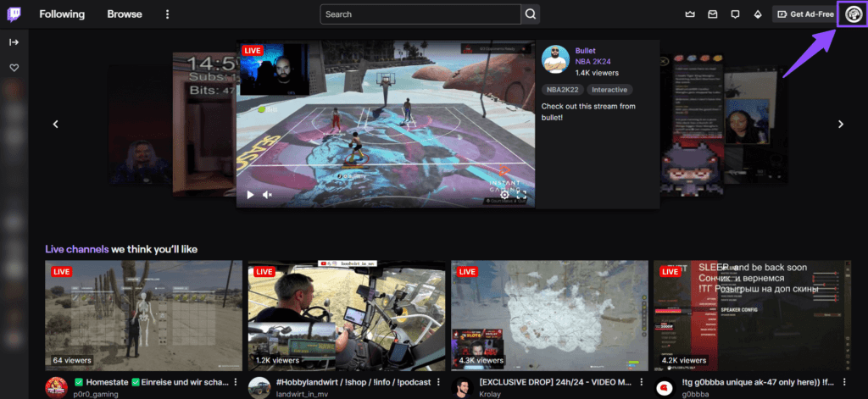Click the heart Followed Channels sidebar icon
868x399 pixels.
pyautogui.click(x=14, y=68)
